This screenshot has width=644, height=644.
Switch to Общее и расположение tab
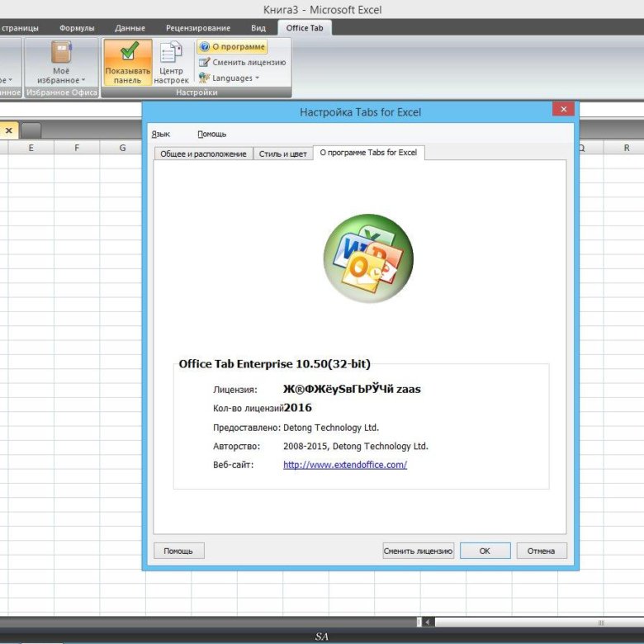(x=203, y=154)
